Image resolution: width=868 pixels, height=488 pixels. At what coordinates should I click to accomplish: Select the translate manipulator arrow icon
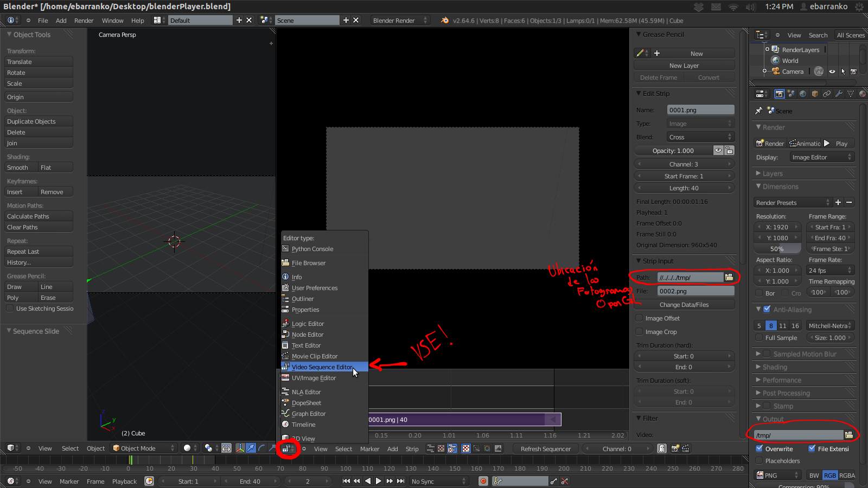pyautogui.click(x=251, y=448)
